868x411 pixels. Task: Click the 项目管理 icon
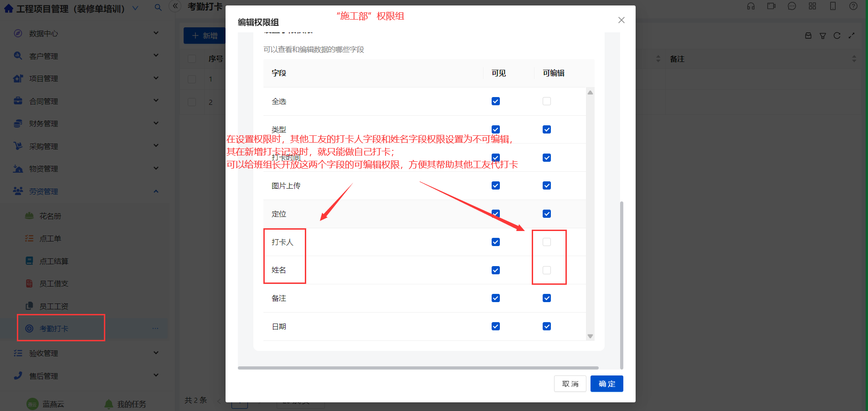[x=18, y=78]
